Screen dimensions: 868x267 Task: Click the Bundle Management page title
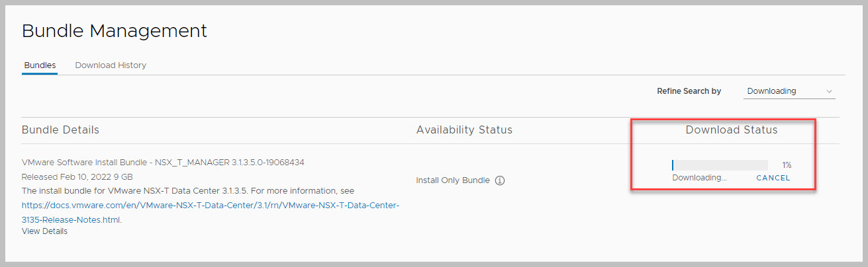coord(115,30)
